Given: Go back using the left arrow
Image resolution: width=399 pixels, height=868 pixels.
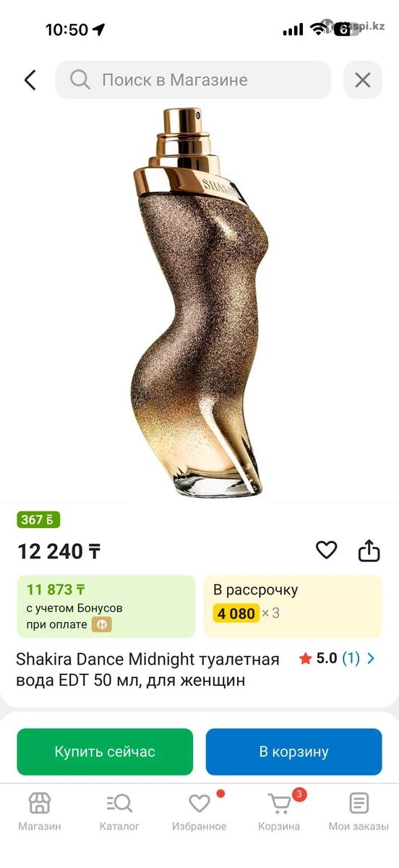Looking at the screenshot, I should (30, 80).
